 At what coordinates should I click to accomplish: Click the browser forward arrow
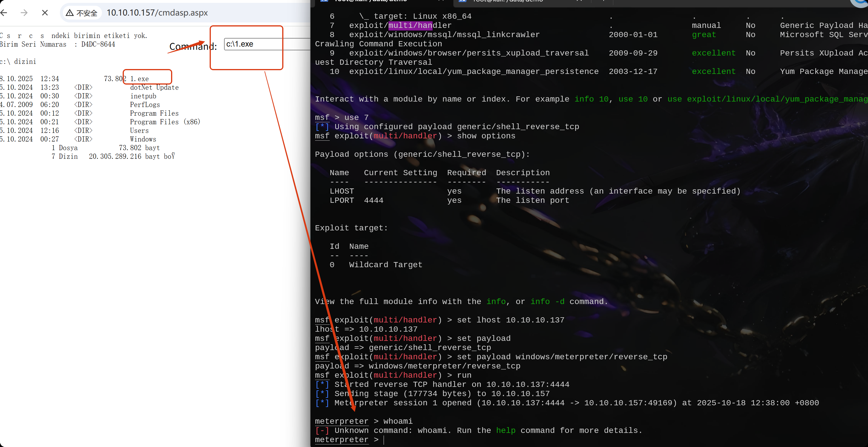click(x=24, y=12)
